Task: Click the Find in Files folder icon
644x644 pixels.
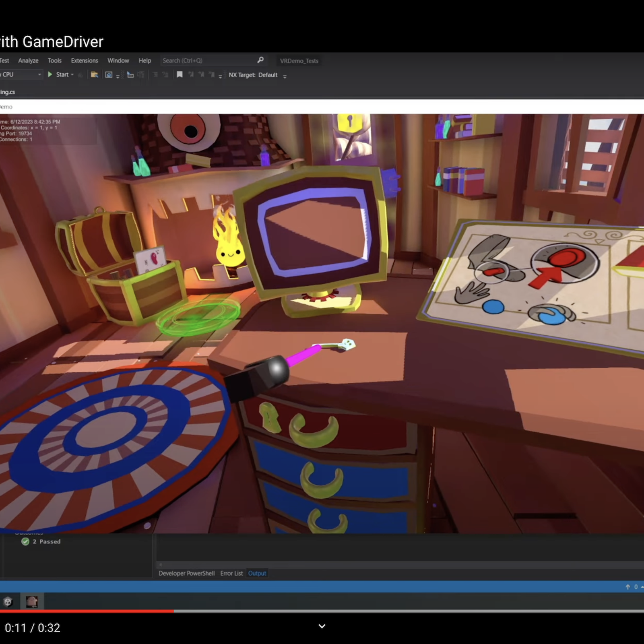Action: pyautogui.click(x=95, y=74)
